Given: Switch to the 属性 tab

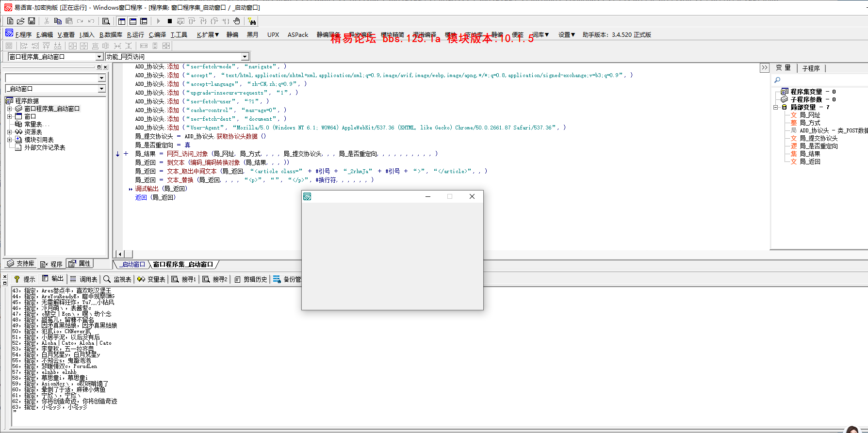Looking at the screenshot, I should tap(80, 264).
